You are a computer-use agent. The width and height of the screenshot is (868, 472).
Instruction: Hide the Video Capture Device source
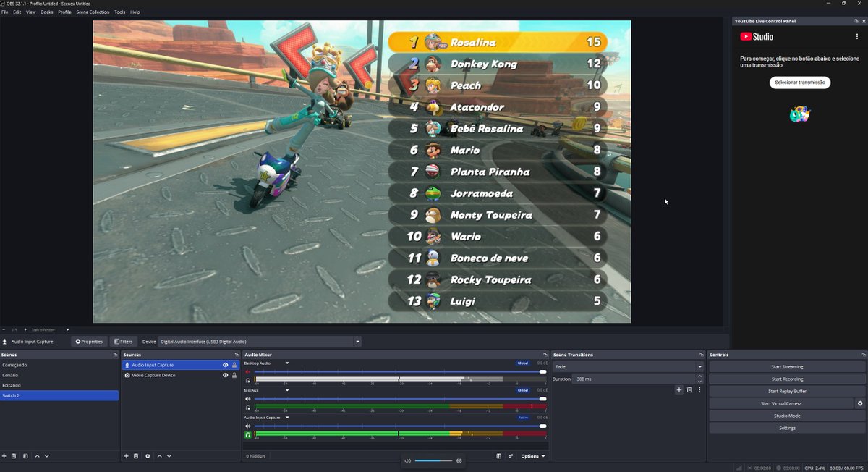tap(226, 376)
